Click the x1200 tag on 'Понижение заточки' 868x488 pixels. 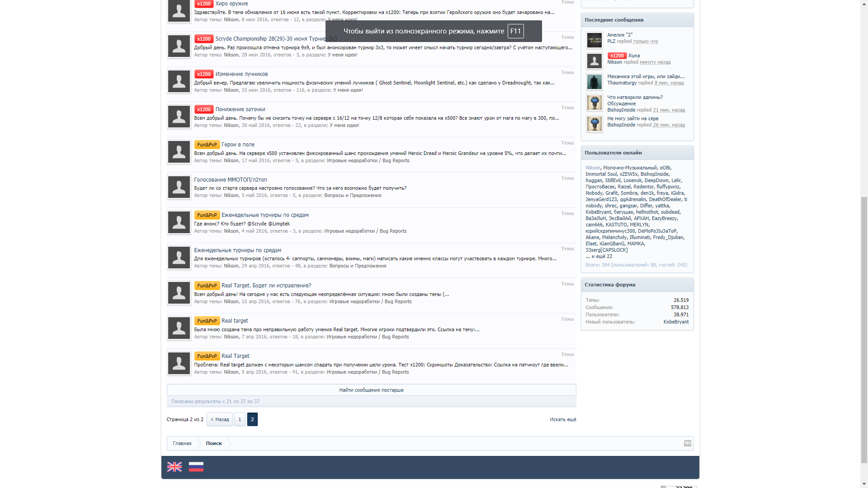point(204,109)
